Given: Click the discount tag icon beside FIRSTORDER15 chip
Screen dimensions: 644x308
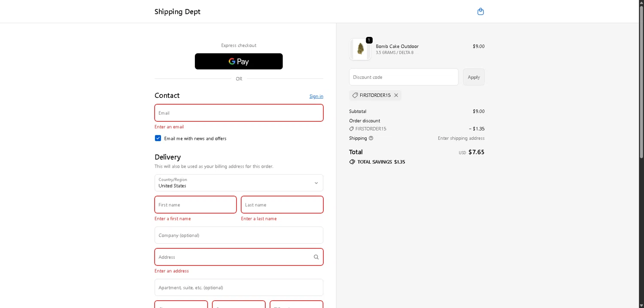Looking at the screenshot, I should (355, 95).
